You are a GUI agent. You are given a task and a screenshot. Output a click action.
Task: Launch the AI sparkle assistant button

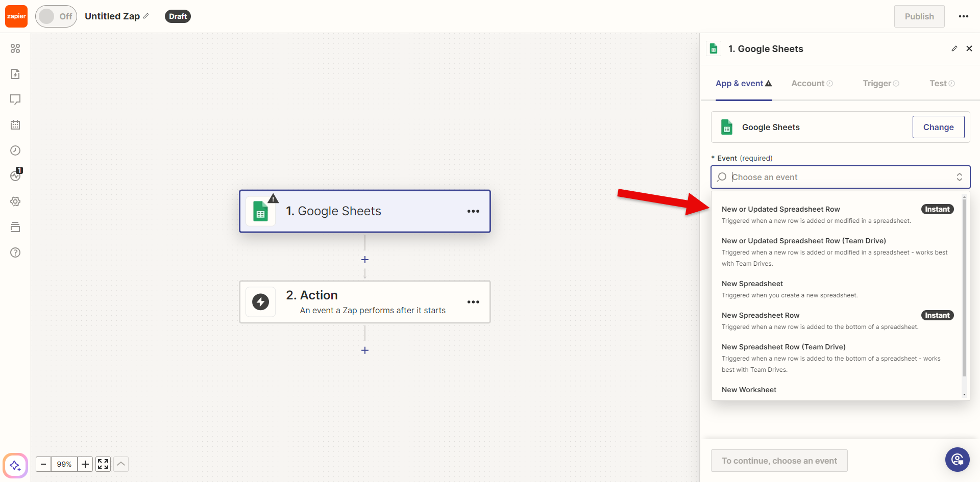pos(15,465)
